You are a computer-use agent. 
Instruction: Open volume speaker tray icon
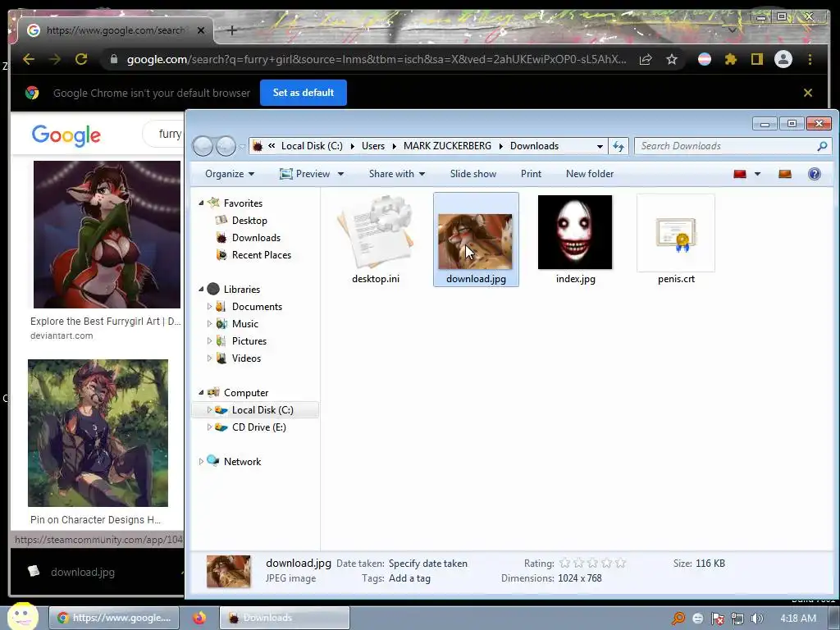pos(757,619)
